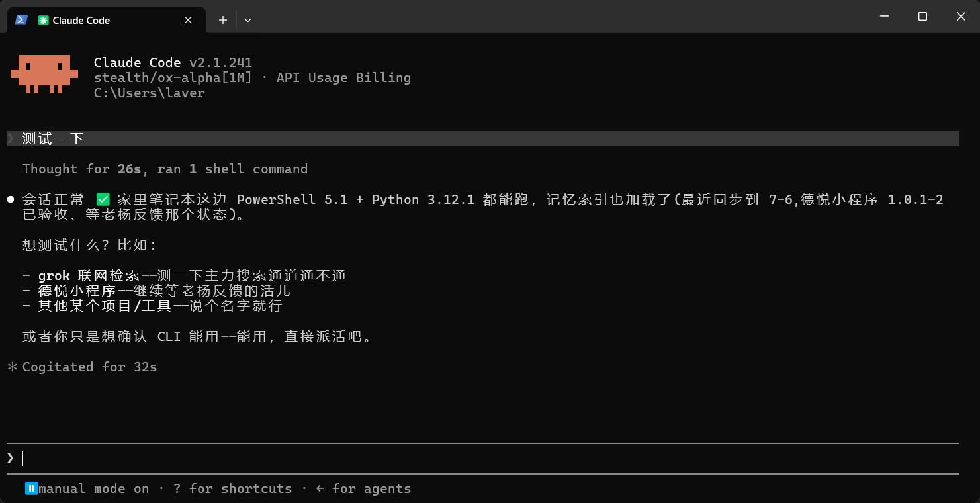
Task: Click the Cogitated asterisk spinner icon
Action: 12,367
